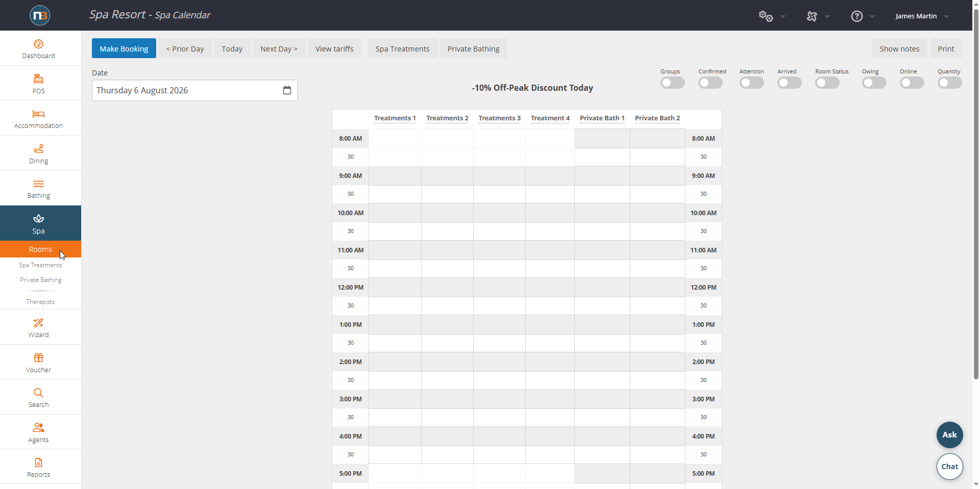Image resolution: width=980 pixels, height=489 pixels.
Task: Click the Make Booking button
Action: 124,48
